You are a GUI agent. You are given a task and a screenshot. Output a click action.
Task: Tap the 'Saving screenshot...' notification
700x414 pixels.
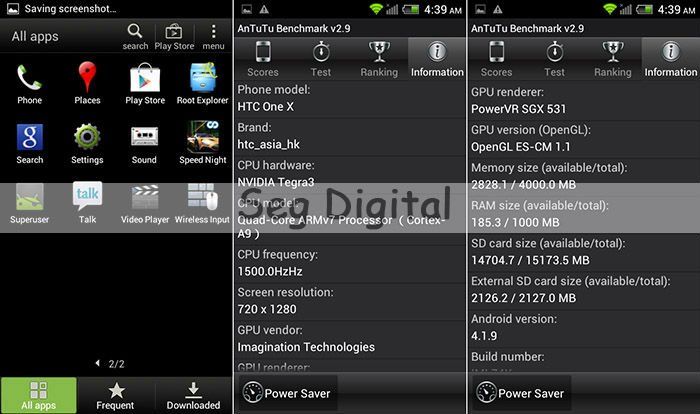[x=62, y=8]
